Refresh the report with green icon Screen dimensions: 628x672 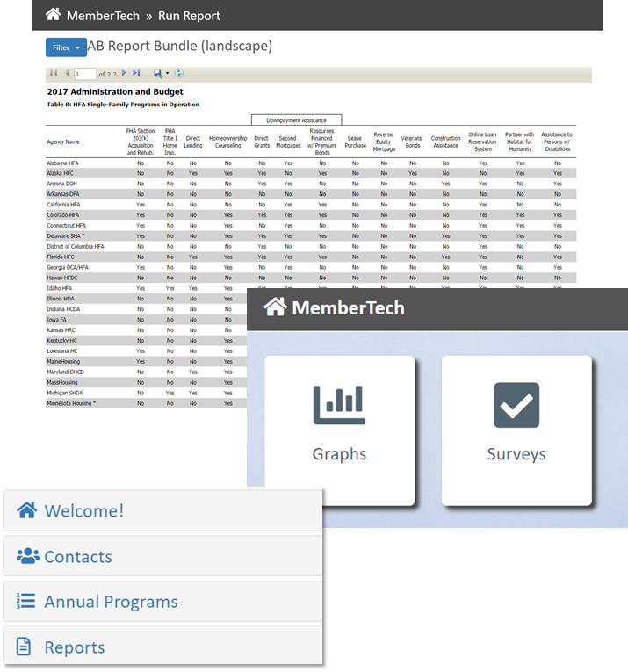click(x=179, y=73)
